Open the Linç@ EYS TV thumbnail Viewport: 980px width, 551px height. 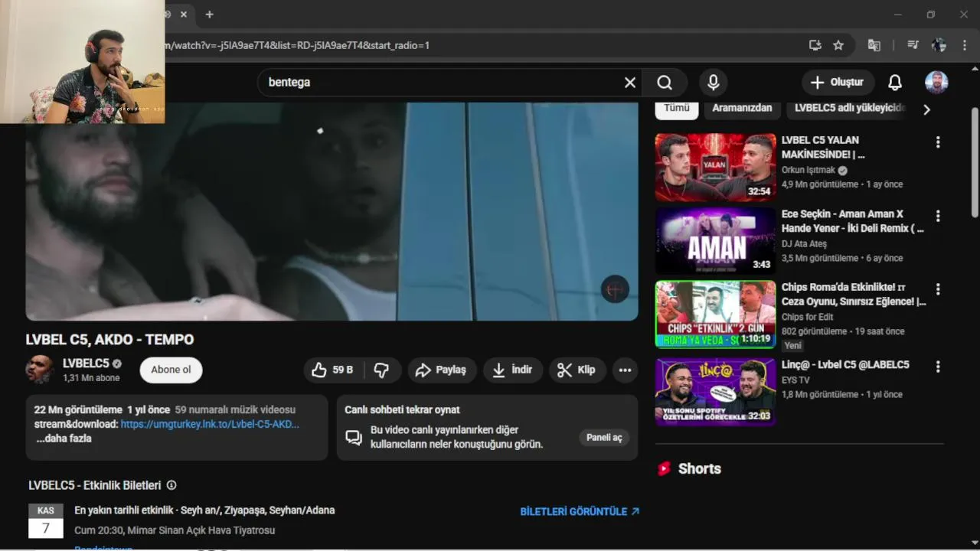coord(715,392)
